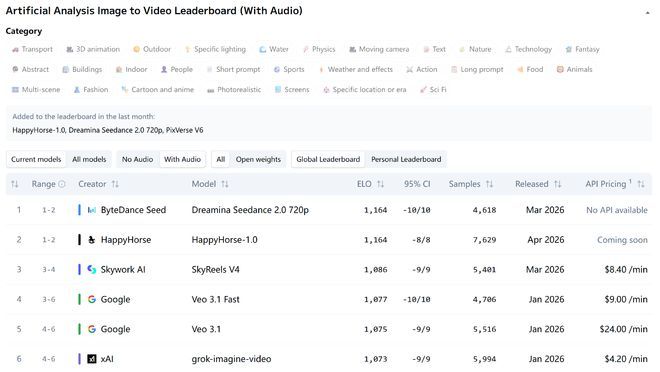The height and width of the screenshot is (372, 660).
Task: Click the Weather and effects icon
Action: point(321,69)
